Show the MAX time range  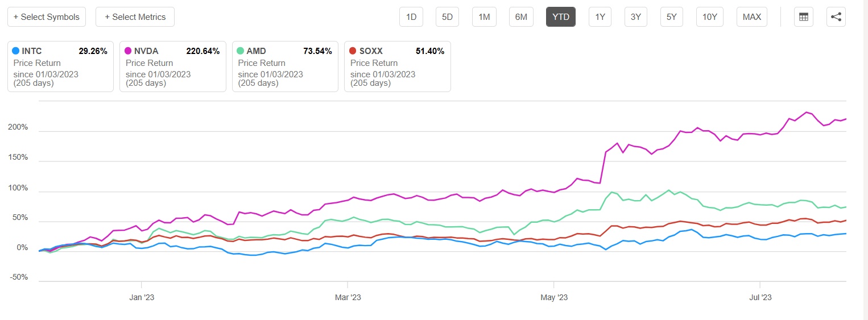coord(751,17)
